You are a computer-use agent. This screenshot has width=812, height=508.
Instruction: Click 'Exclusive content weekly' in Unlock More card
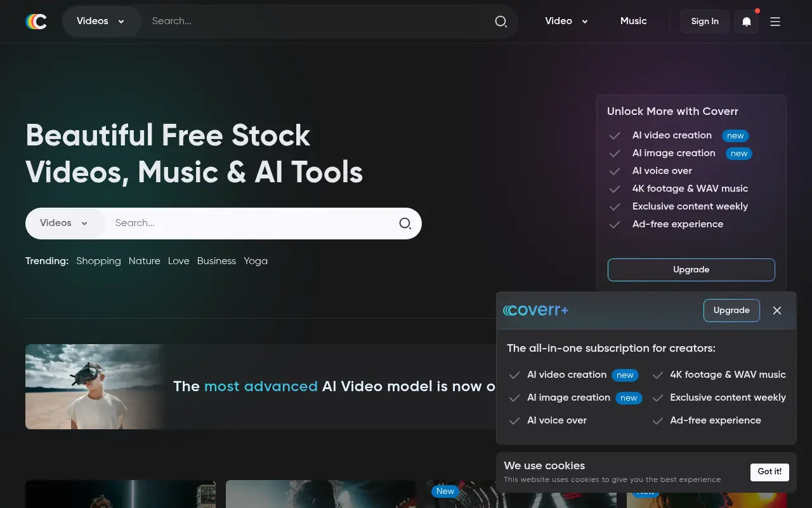[690, 206]
